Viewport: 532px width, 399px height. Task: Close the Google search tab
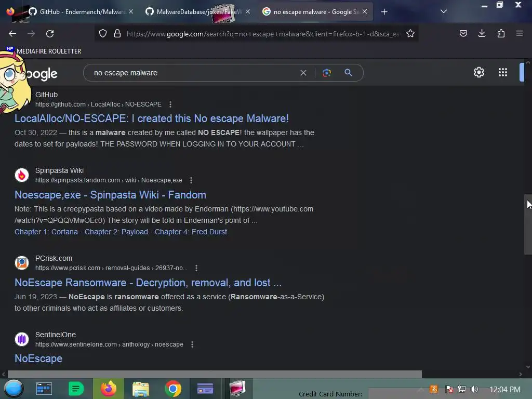click(365, 11)
